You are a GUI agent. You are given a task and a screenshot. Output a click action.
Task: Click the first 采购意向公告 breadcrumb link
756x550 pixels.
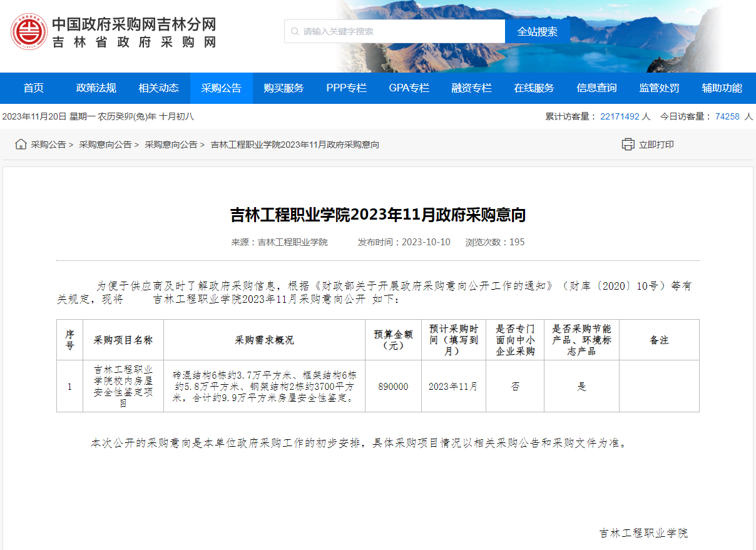pos(105,145)
